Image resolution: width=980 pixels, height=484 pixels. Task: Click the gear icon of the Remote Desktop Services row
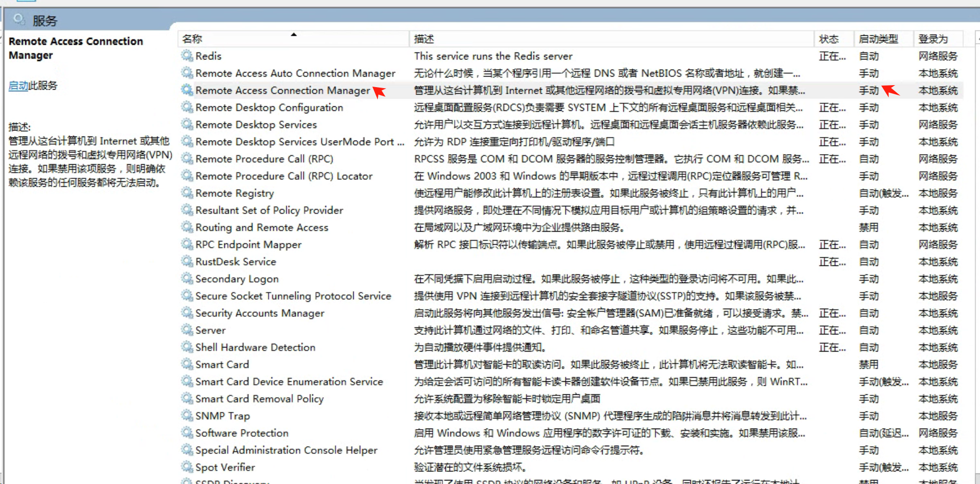187,124
